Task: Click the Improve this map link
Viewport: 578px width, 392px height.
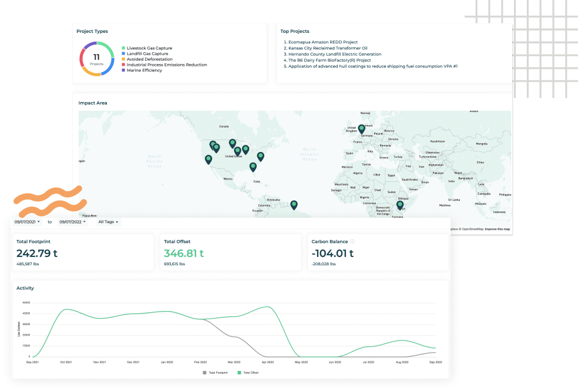Action: (497, 229)
